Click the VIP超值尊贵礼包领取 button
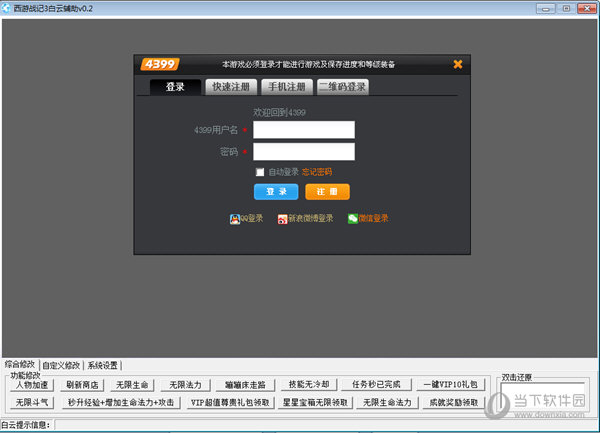The image size is (600, 433). 230,402
